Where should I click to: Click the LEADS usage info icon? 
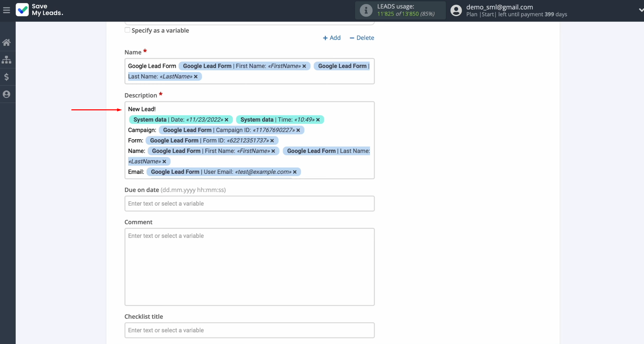pos(366,10)
